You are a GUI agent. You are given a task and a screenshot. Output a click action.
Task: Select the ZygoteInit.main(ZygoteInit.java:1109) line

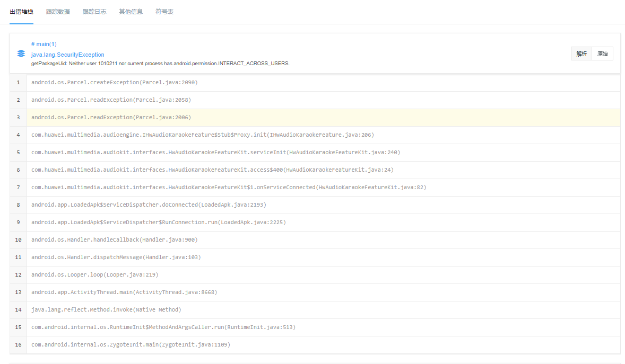pyautogui.click(x=323, y=345)
